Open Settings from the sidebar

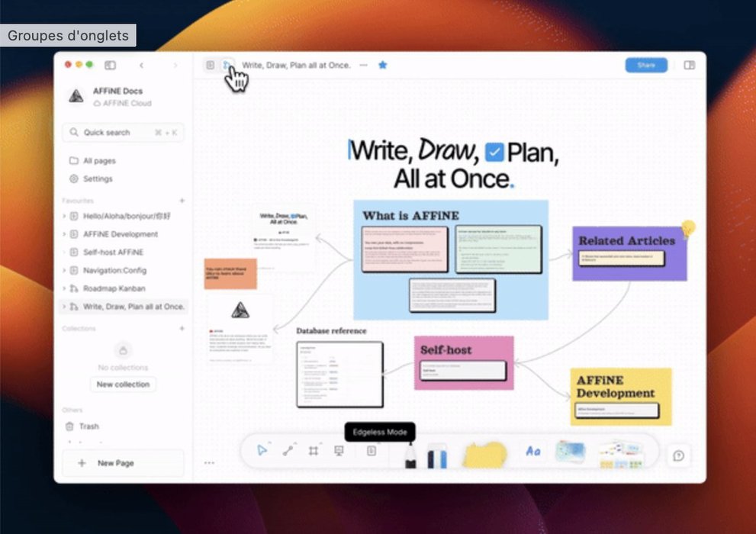point(98,179)
